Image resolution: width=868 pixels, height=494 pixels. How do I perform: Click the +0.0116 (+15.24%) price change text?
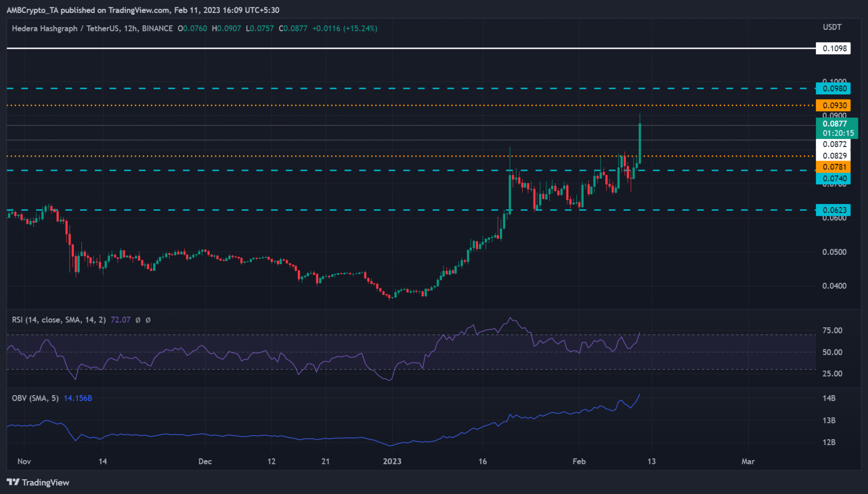point(345,28)
